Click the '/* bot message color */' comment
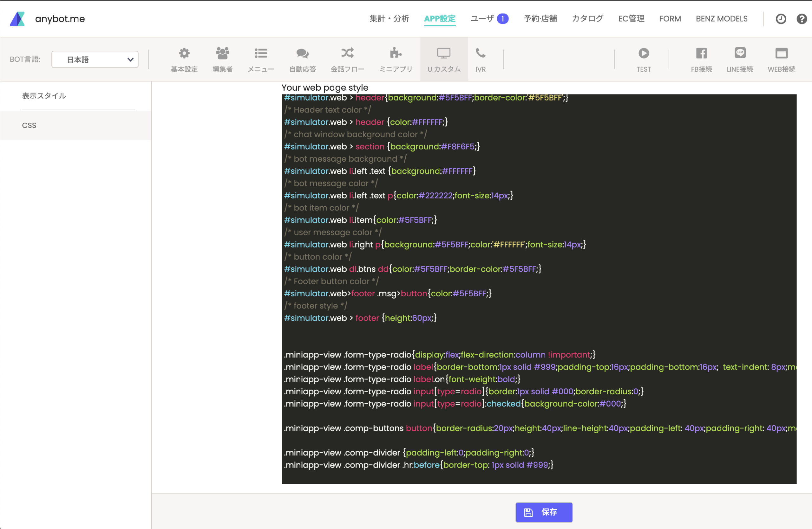This screenshot has height=529, width=812. click(x=331, y=184)
